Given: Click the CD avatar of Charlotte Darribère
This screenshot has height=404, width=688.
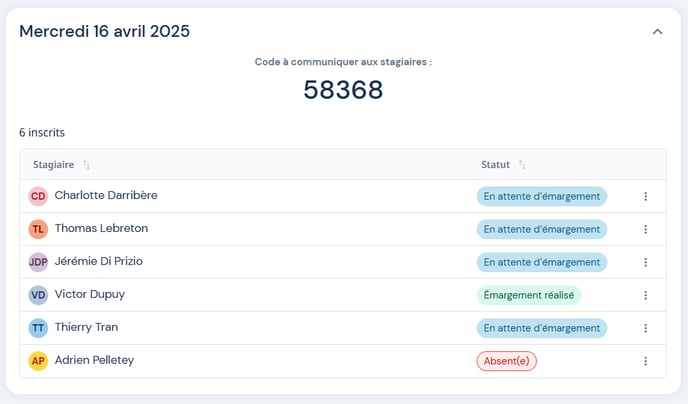Looking at the screenshot, I should (x=38, y=196).
